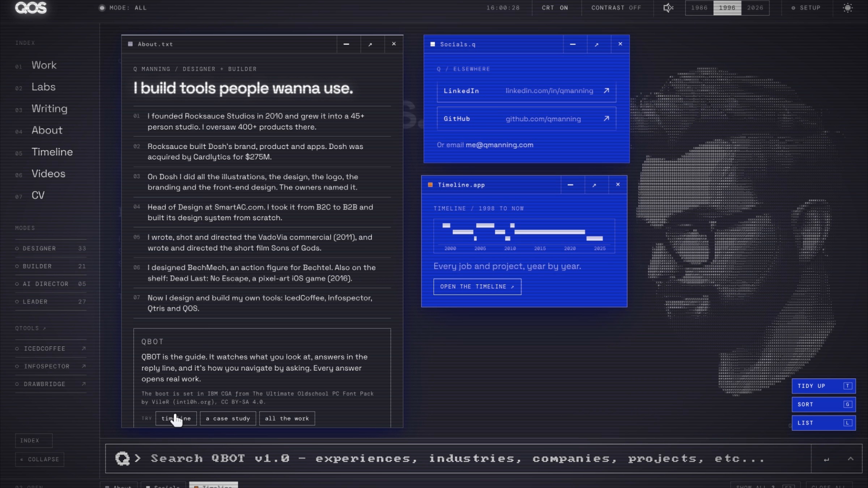Screen dimensions: 868x488
Task: Submit QBOT search with enter arrow
Action: (x=826, y=459)
